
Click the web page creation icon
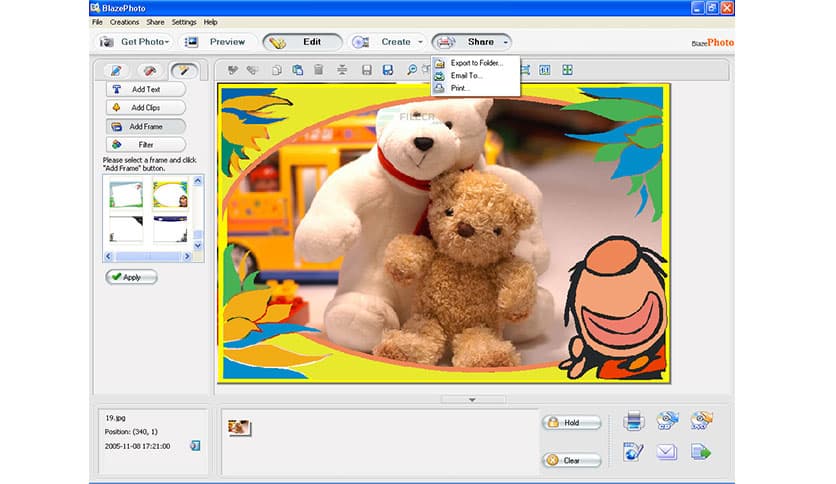[633, 452]
